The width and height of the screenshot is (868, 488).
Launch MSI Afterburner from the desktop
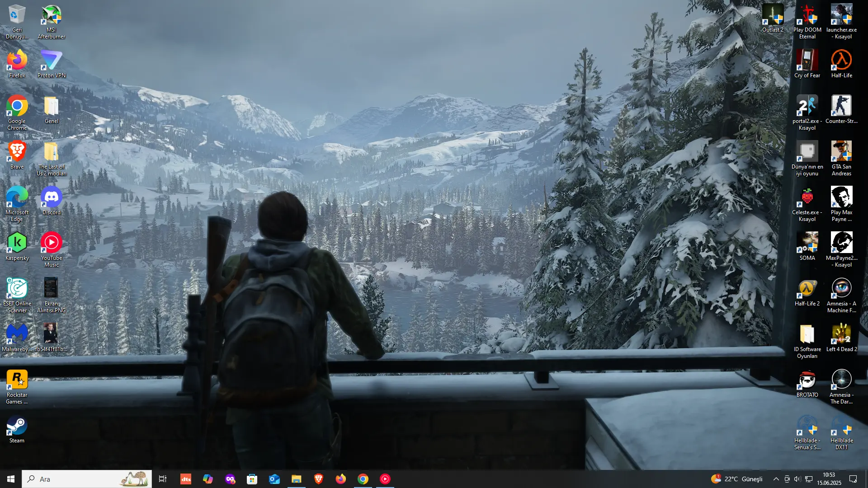[51, 21]
